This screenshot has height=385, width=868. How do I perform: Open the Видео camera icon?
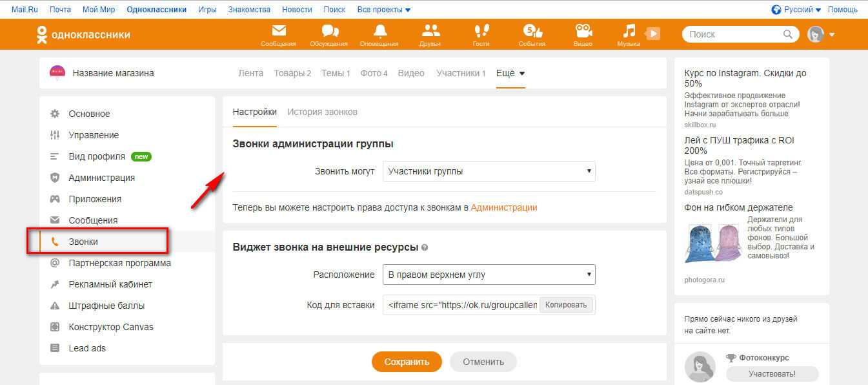(583, 32)
